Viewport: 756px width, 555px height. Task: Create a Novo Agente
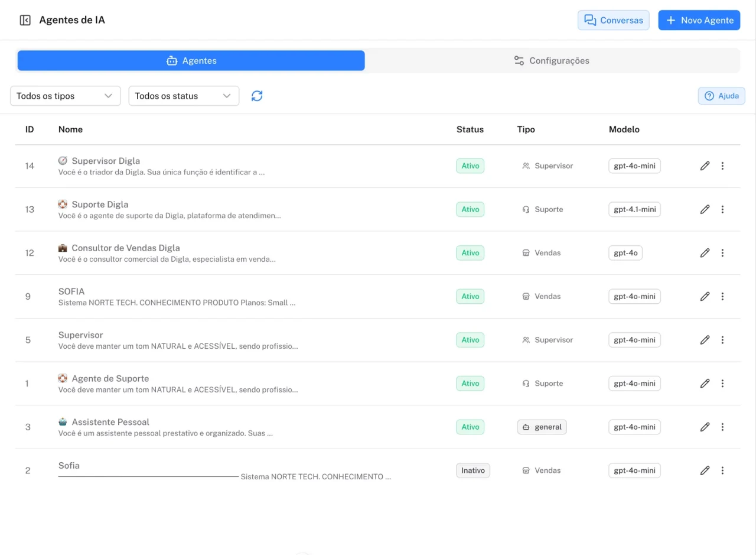coord(699,20)
